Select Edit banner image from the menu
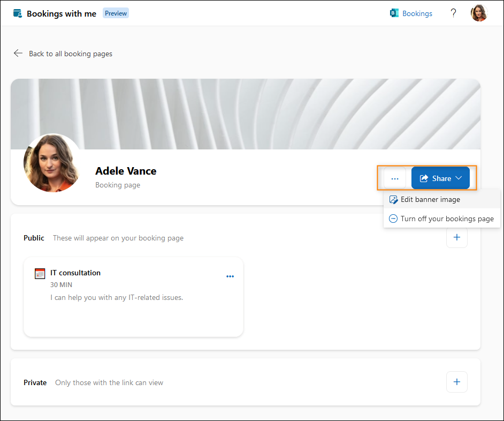This screenshot has height=421, width=504. point(441,200)
